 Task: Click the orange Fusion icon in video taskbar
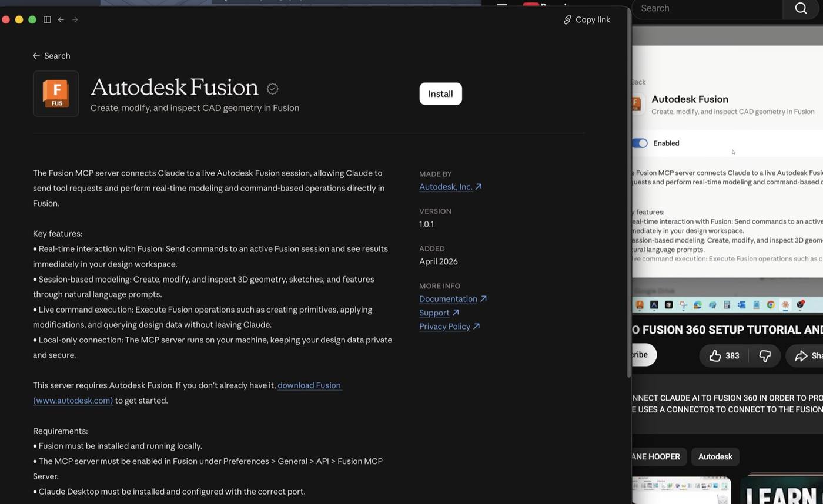click(640, 304)
